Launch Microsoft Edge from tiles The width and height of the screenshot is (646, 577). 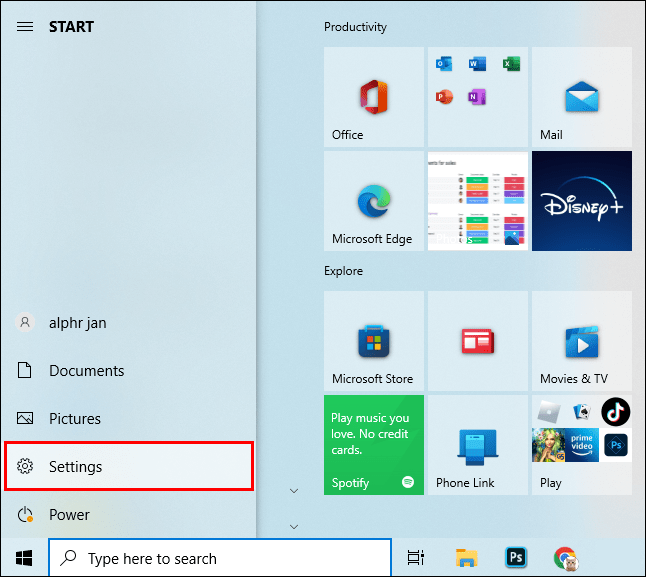click(374, 201)
